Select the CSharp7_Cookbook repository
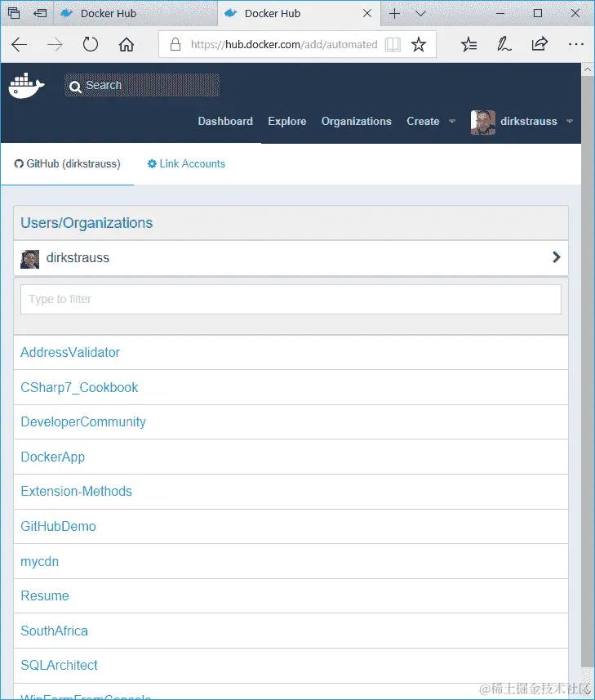Image resolution: width=595 pixels, height=700 pixels. click(x=79, y=387)
